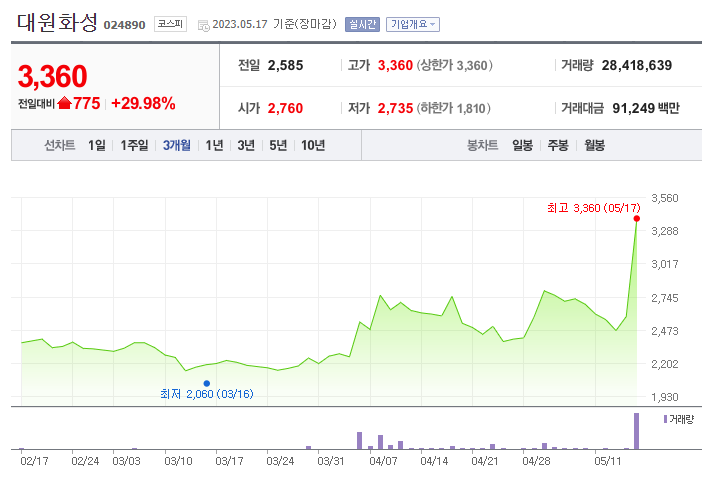Click the tallest volume bar on 05/17
Image resolution: width=702 pixels, height=478 pixels.
click(636, 431)
